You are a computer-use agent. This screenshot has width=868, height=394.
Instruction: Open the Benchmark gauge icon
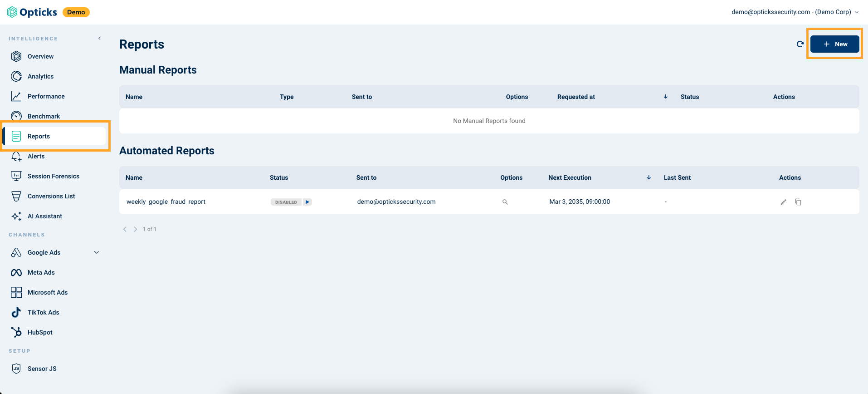click(16, 116)
